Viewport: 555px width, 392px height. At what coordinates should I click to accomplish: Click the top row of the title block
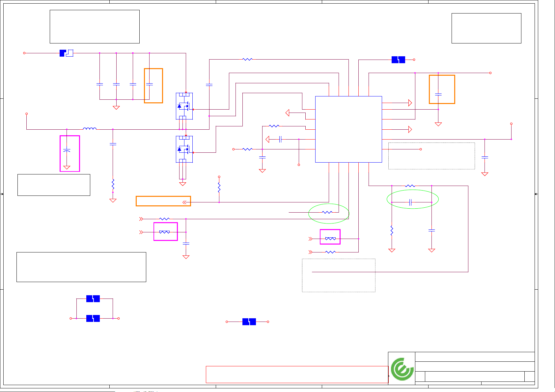pyautogui.click(x=475, y=357)
